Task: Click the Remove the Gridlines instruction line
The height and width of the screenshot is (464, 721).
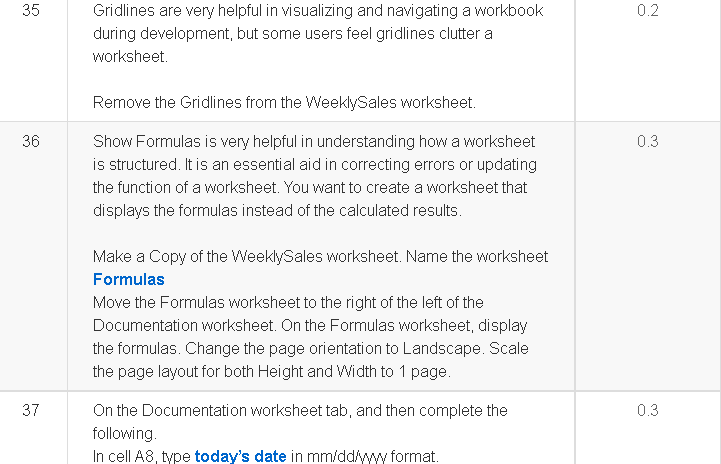Action: tap(284, 102)
